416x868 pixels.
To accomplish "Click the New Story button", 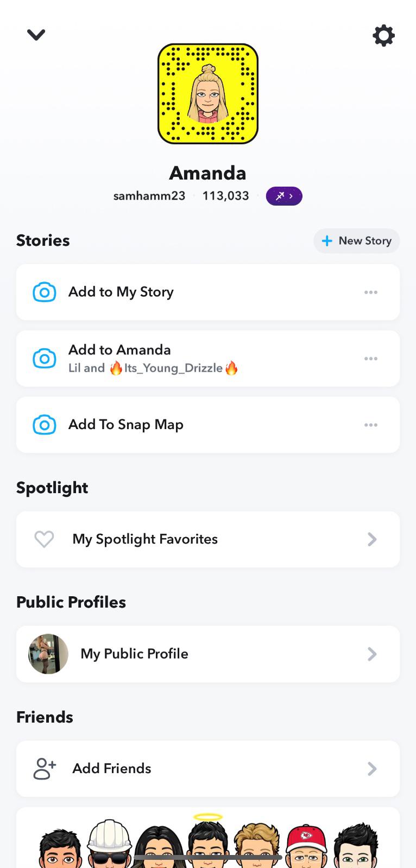I will click(x=356, y=241).
